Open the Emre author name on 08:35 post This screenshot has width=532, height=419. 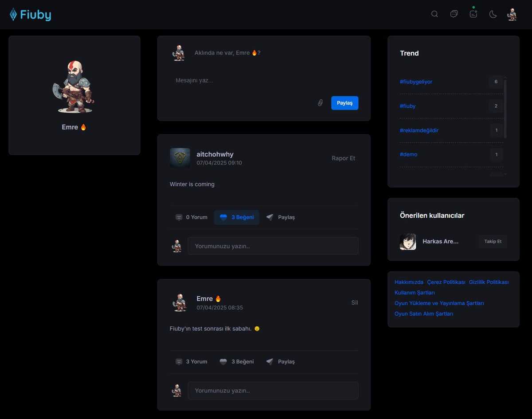[x=209, y=299]
